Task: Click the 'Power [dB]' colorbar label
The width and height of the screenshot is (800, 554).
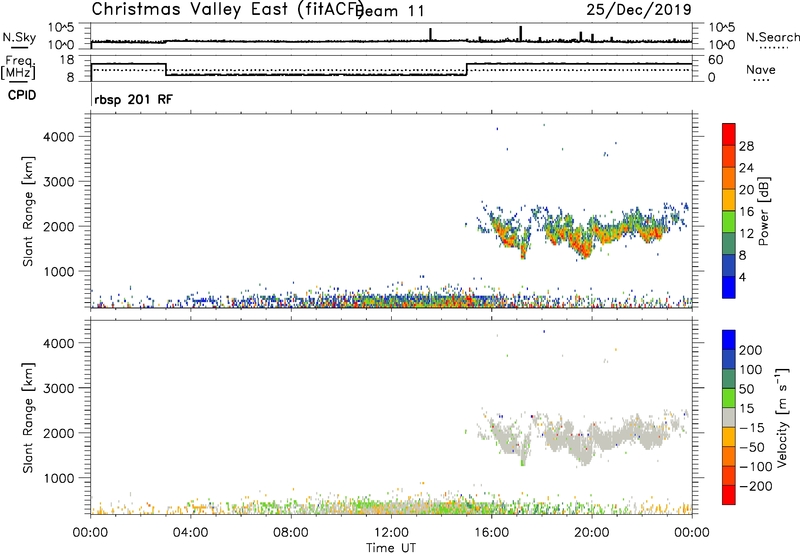Action: click(763, 211)
